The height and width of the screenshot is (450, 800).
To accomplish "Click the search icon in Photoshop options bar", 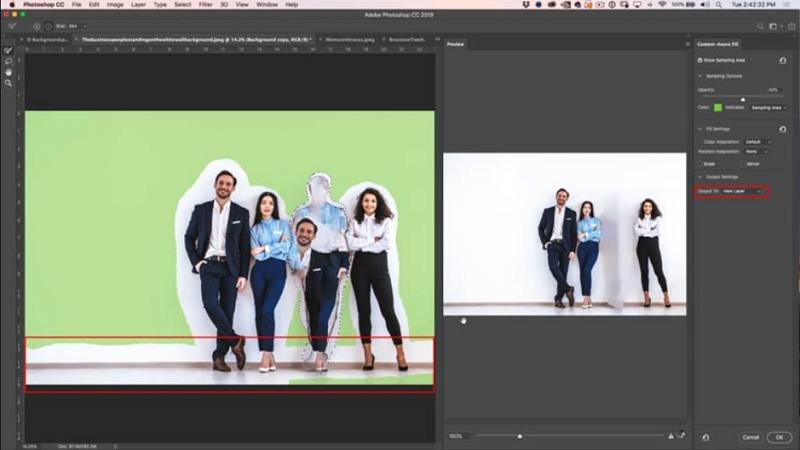I will click(x=760, y=26).
